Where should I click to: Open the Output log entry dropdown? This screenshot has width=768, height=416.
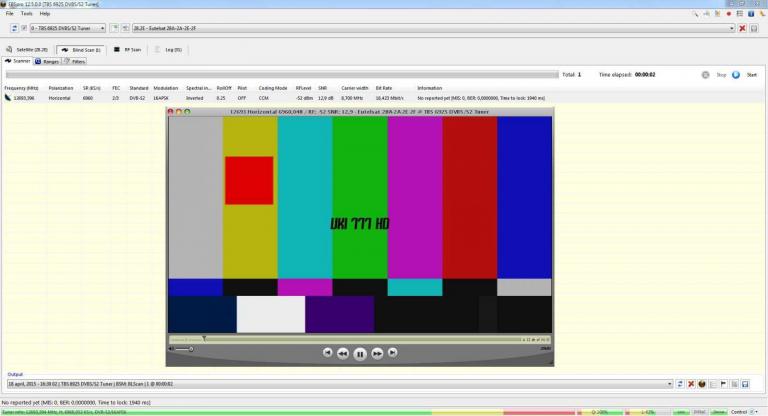point(667,384)
